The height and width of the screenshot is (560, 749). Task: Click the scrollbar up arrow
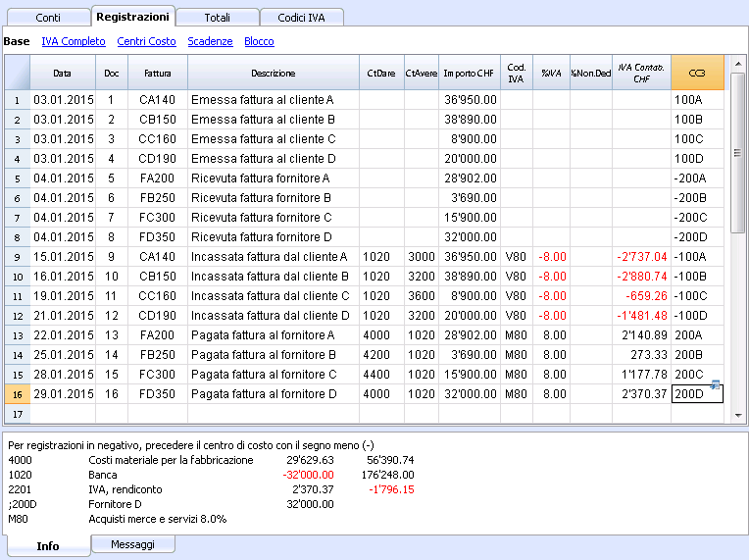pyautogui.click(x=737, y=64)
